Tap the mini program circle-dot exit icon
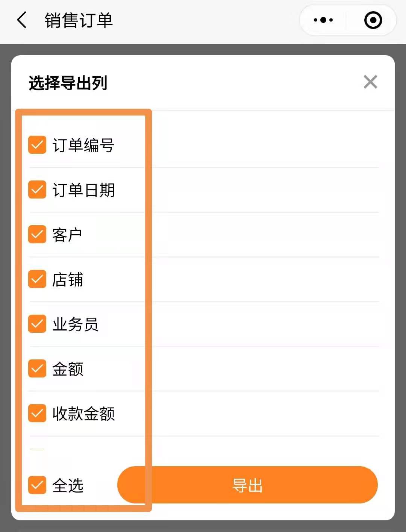This screenshot has height=532, width=406. tap(373, 20)
